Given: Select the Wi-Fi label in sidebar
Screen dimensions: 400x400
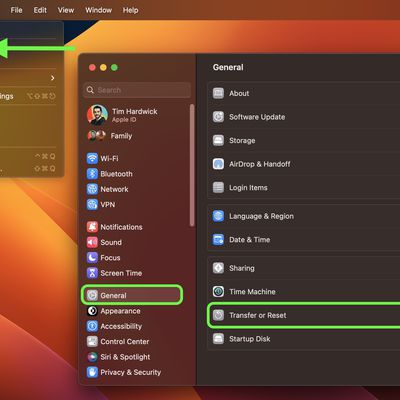Looking at the screenshot, I should point(109,159).
